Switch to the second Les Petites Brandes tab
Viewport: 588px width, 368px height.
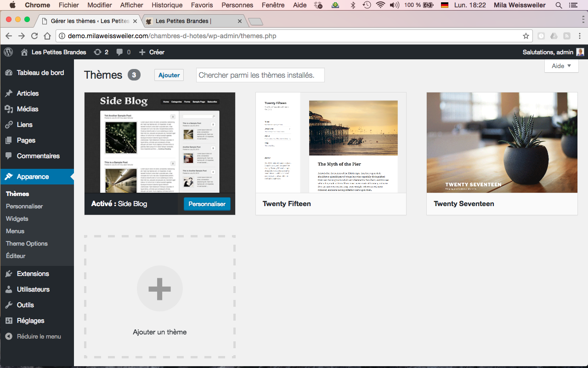194,21
